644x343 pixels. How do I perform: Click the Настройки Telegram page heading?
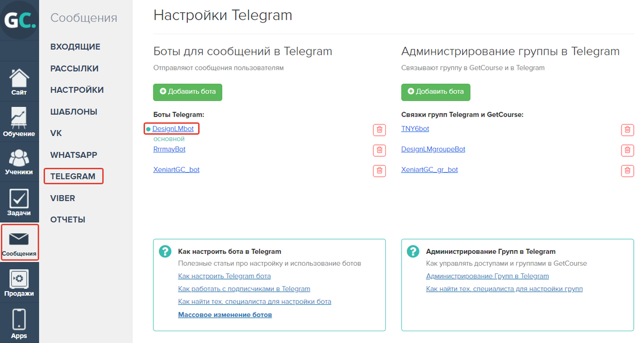pos(223,15)
